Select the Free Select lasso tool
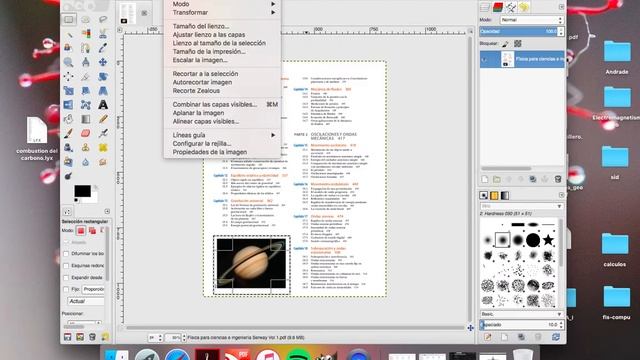 [x=103, y=19]
